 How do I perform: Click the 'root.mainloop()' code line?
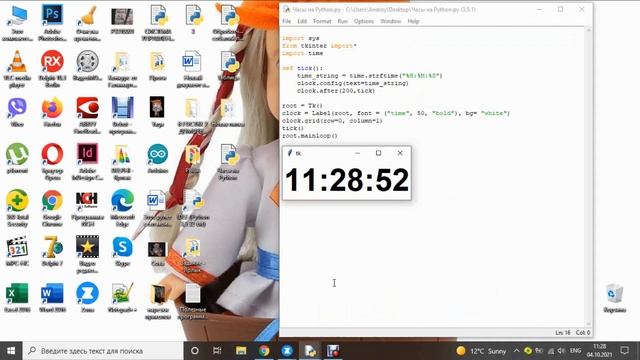(310, 136)
